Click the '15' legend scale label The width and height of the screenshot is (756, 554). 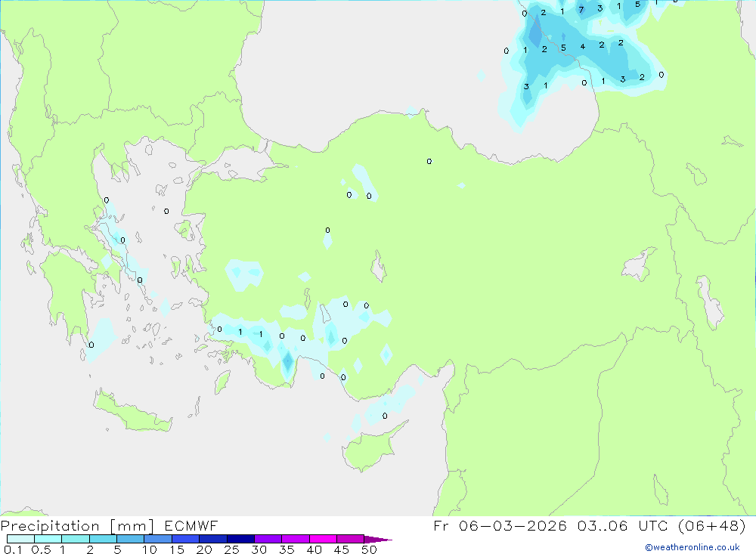click(176, 549)
